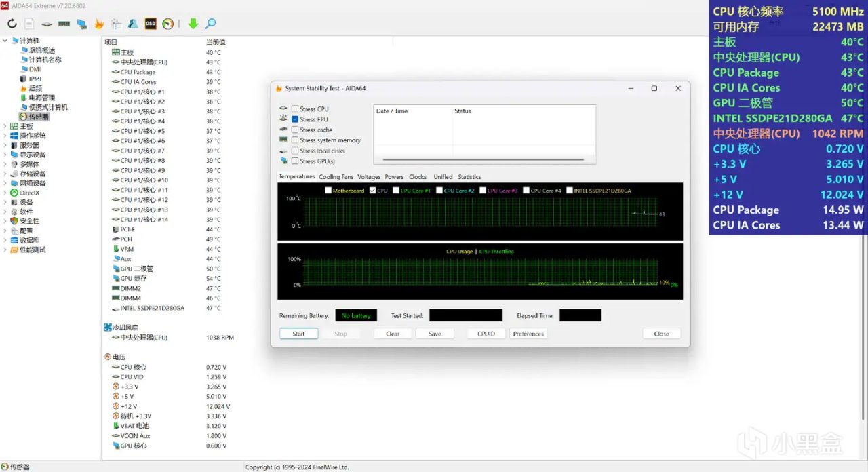Expand the 主板 tree node
The height and width of the screenshot is (472, 868).
pos(5,126)
